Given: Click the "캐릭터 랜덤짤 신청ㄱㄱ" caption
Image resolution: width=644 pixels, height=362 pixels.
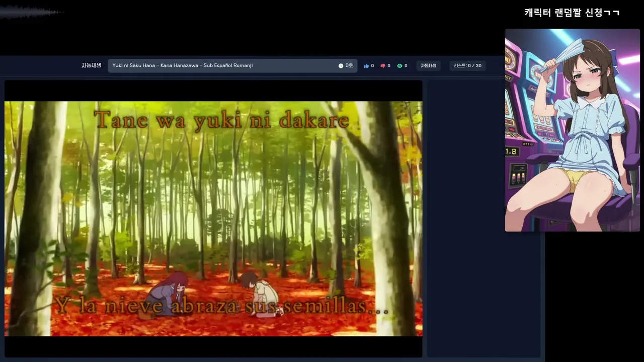Looking at the screenshot, I should [572, 13].
